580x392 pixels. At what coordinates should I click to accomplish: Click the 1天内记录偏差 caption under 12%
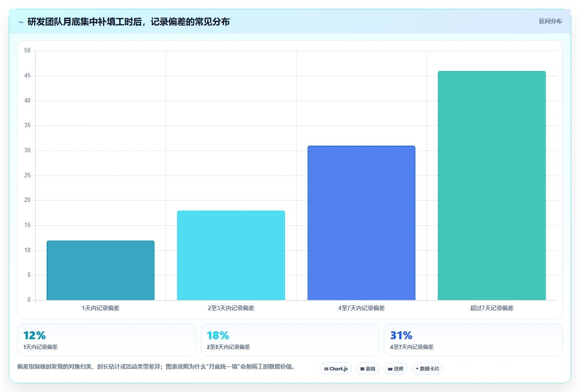[40, 347]
